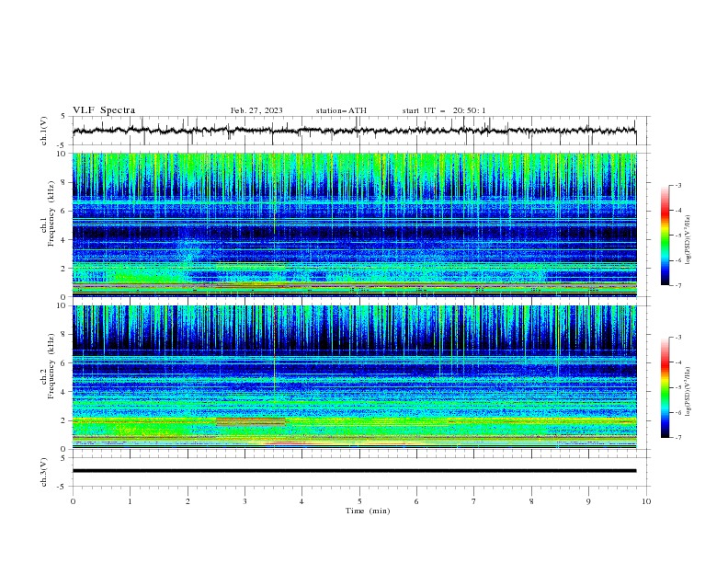Click time axis tick label '5'
728x563 pixels.
359,501
